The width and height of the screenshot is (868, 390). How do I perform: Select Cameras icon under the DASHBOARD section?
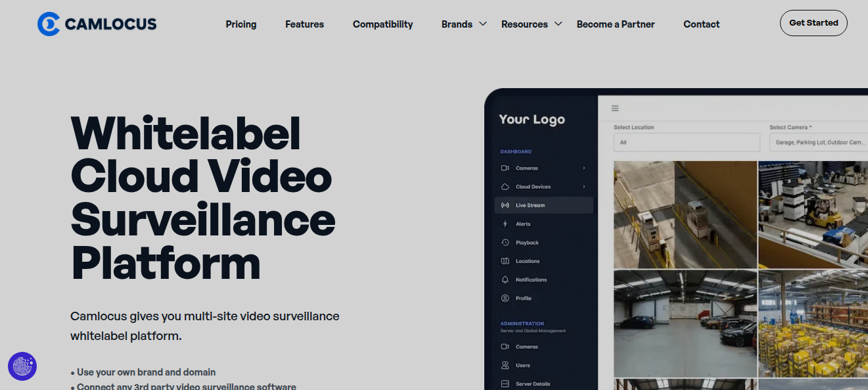pos(505,168)
